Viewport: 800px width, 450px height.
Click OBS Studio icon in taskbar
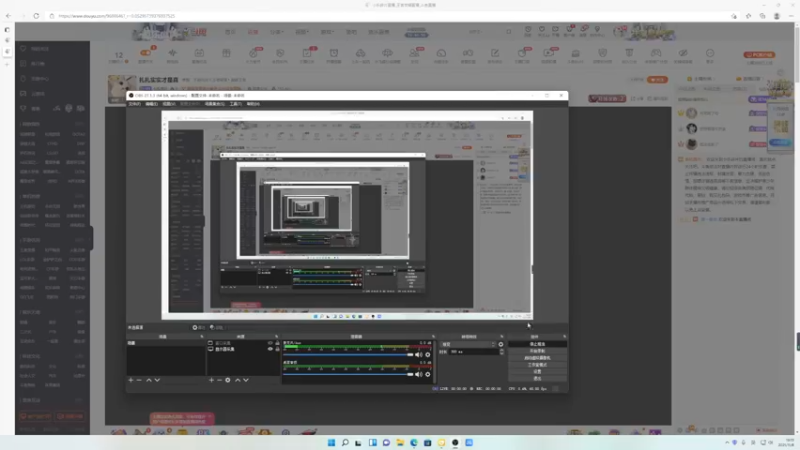[x=455, y=442]
